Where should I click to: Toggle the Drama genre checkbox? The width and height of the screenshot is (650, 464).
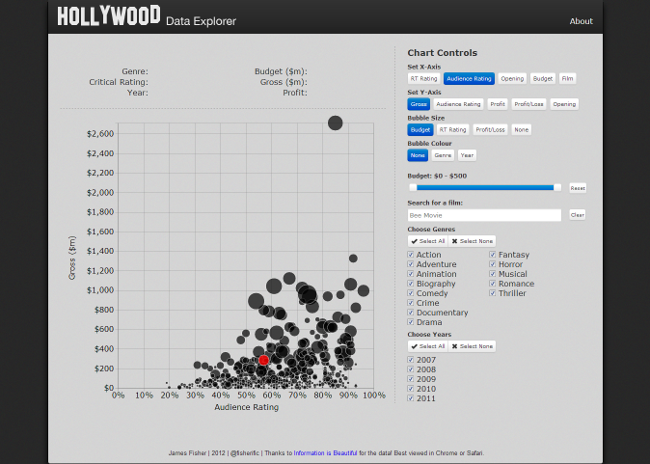point(410,322)
